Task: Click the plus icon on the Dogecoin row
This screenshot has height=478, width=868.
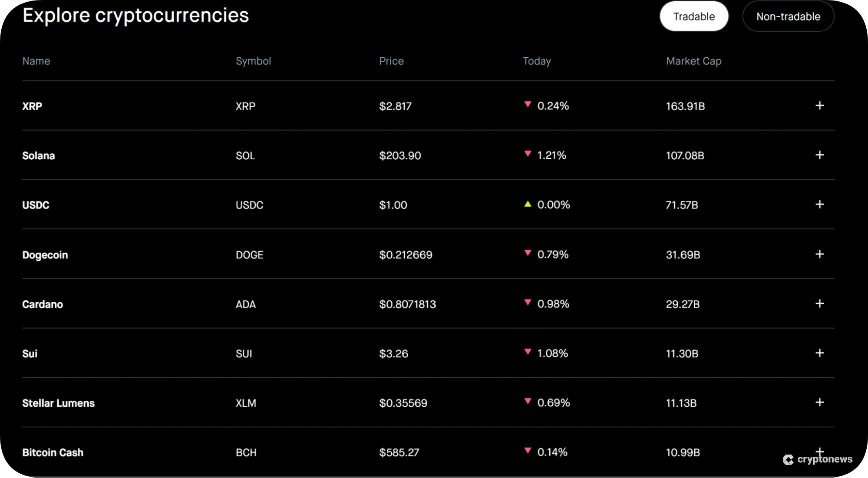Action: [x=820, y=254]
